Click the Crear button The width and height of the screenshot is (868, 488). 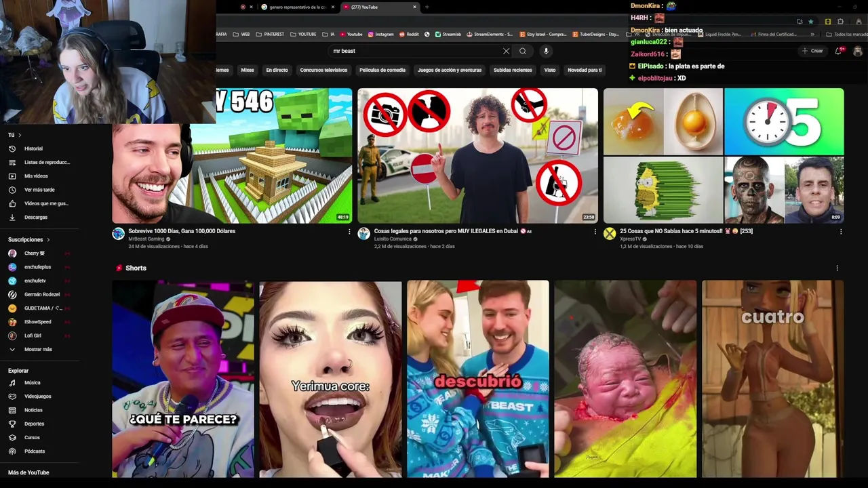[x=812, y=51]
